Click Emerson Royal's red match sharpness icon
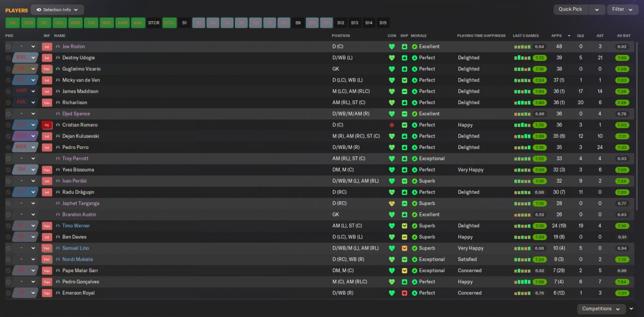 pos(405,293)
